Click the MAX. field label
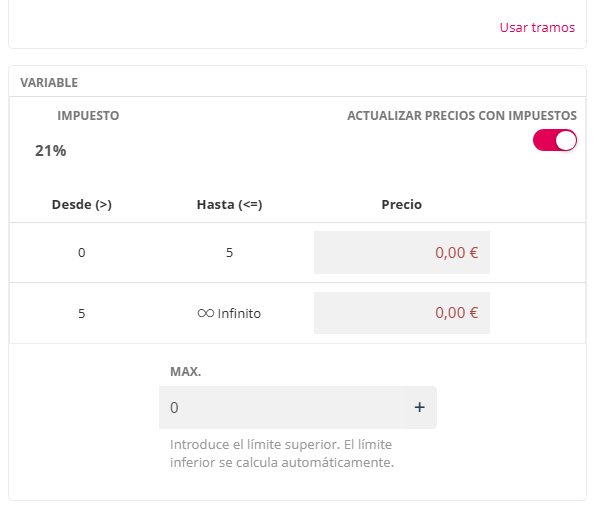This screenshot has height=513, width=600. tap(185, 371)
